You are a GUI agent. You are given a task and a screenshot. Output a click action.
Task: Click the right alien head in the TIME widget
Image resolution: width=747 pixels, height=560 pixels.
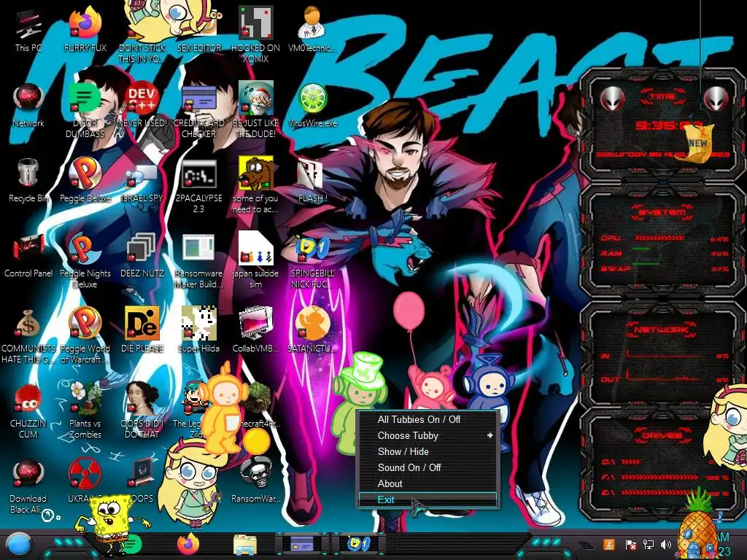[716, 99]
